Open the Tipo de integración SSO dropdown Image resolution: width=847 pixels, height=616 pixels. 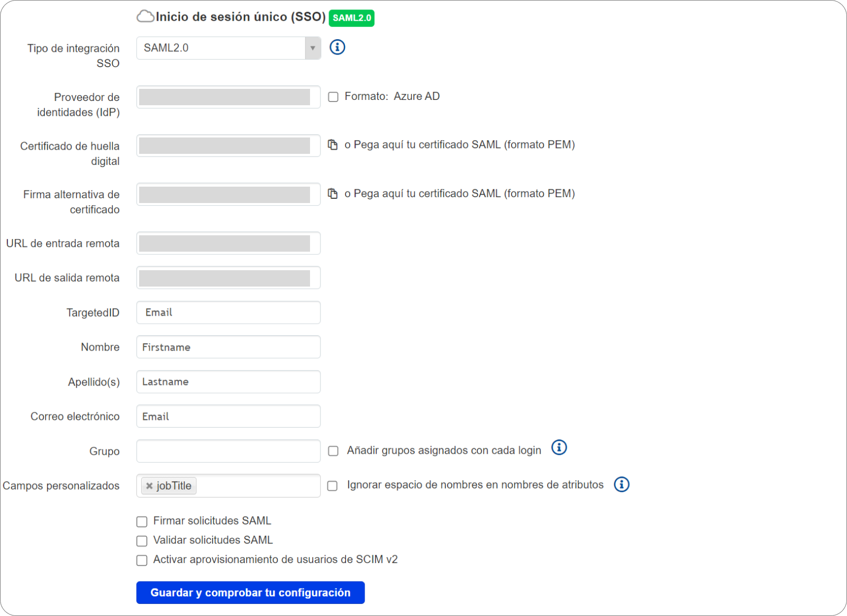coord(229,48)
